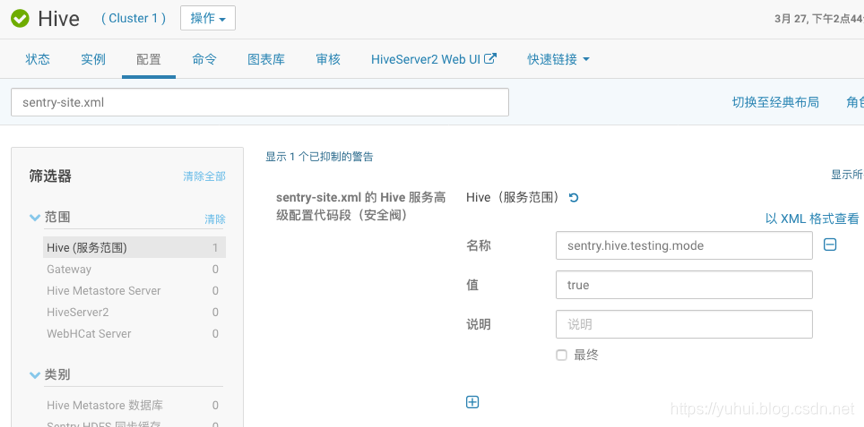Add a new property with the plus icon
Image resolution: width=864 pixels, height=427 pixels.
tap(472, 402)
